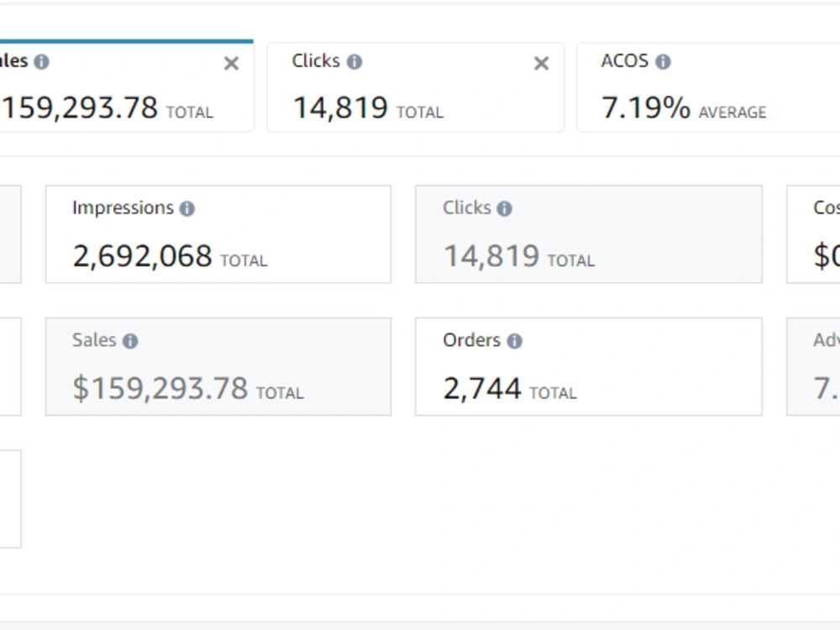Choose the partially visible Adv... tile showing 7.
Viewport: 840px width, 630px height.
[x=813, y=366]
